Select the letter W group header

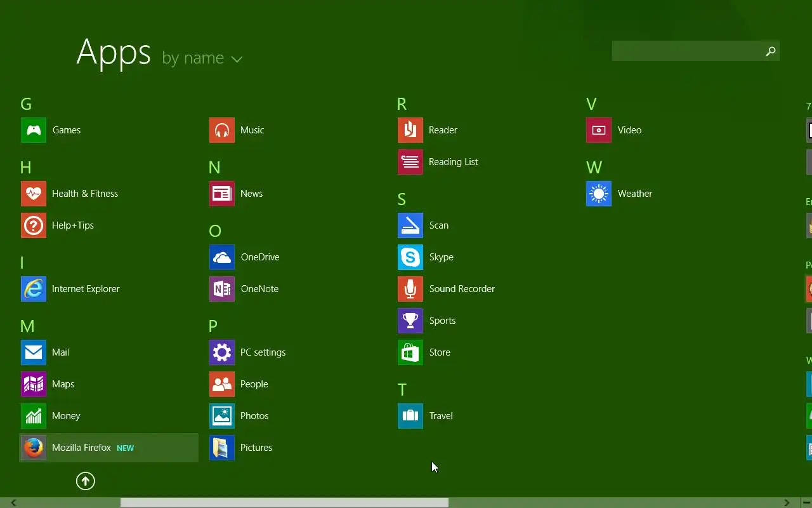(x=594, y=168)
